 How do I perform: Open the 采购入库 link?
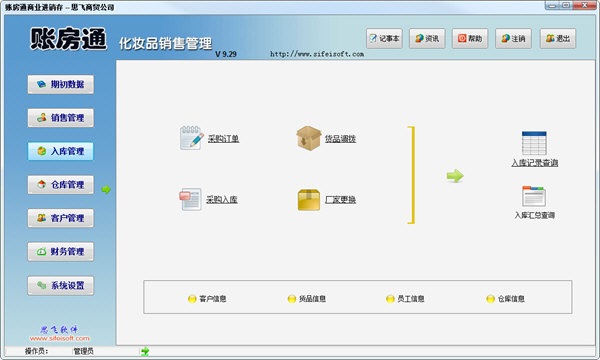click(x=222, y=199)
